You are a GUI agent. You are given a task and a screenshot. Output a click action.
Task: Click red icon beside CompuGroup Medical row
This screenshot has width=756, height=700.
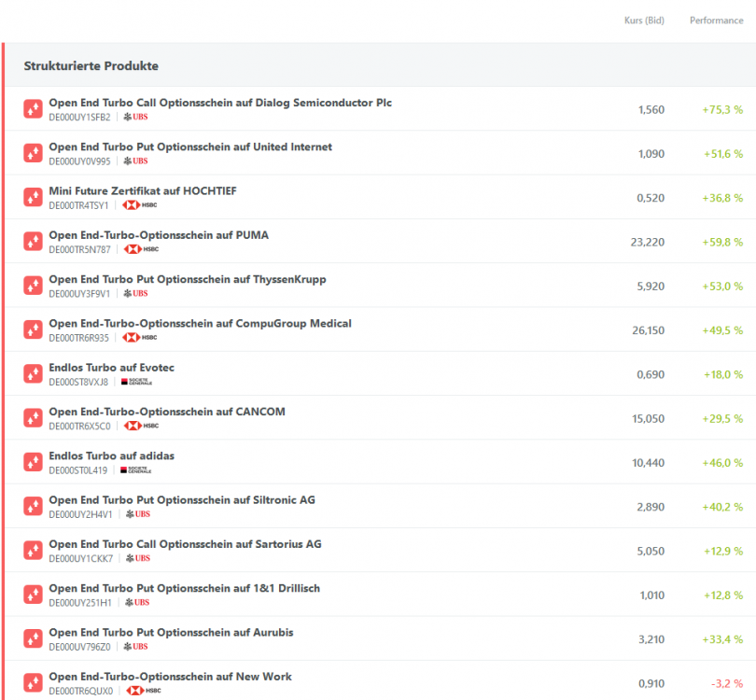point(33,329)
